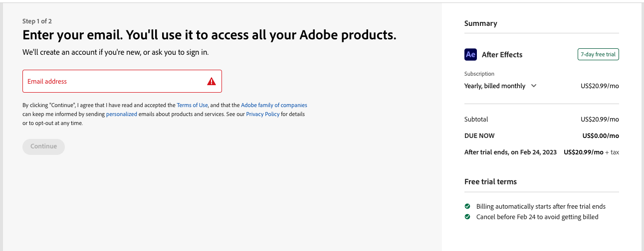Viewport: 644px width, 251px height.
Task: Open the Yearly, billed monthly dropdown
Action: click(500, 86)
